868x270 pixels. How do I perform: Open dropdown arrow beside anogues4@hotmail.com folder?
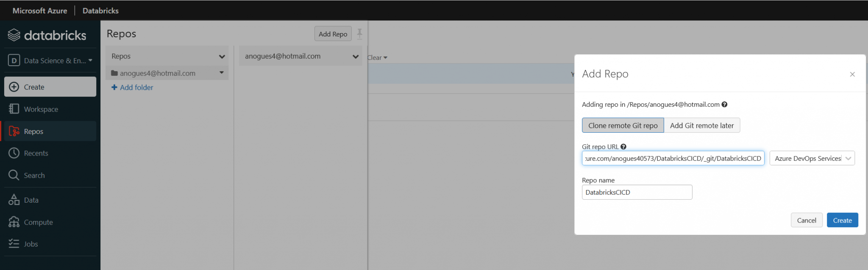click(222, 73)
